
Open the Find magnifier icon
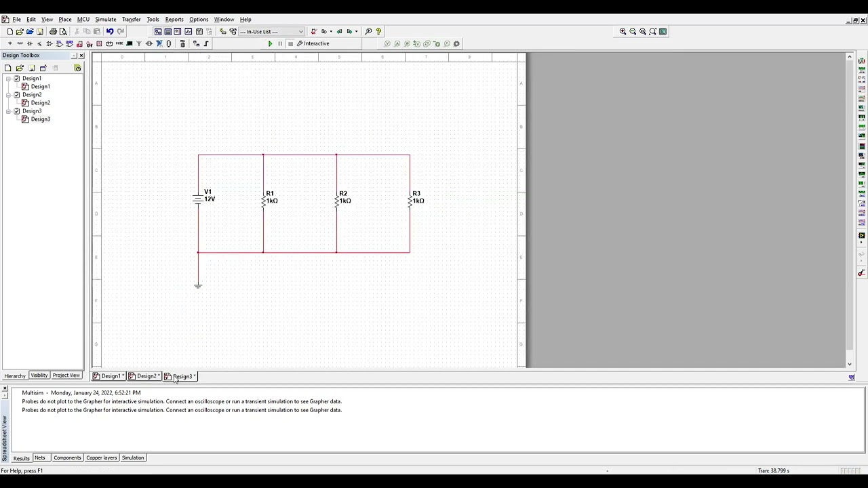[368, 31]
